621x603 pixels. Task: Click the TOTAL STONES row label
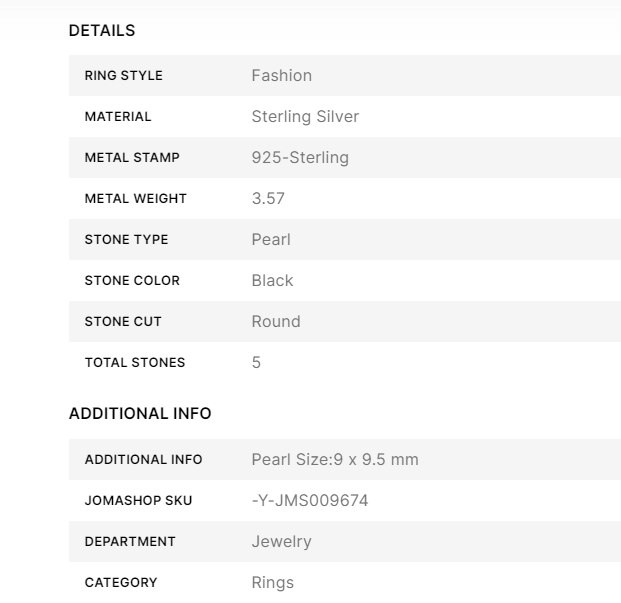pos(135,363)
